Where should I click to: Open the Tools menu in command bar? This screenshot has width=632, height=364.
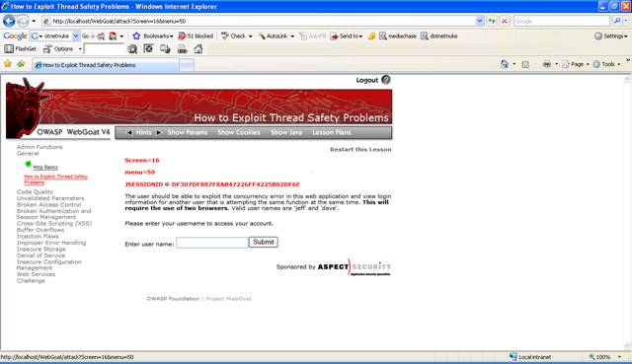(606, 64)
